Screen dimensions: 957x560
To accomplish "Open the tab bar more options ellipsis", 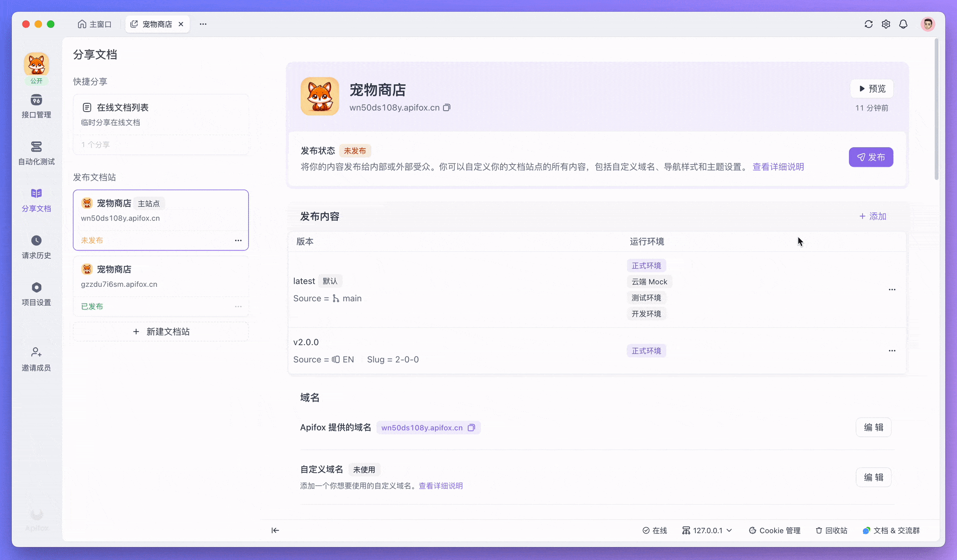I will click(x=203, y=24).
